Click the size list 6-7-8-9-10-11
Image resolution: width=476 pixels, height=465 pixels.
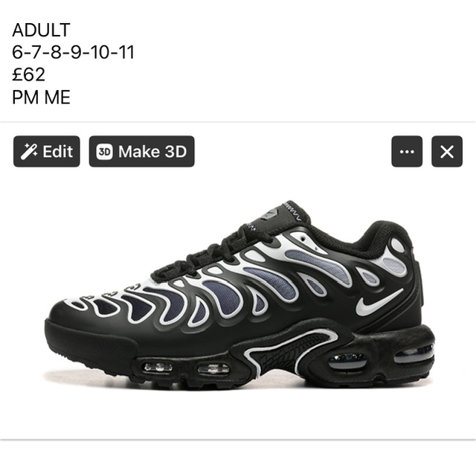73,52
